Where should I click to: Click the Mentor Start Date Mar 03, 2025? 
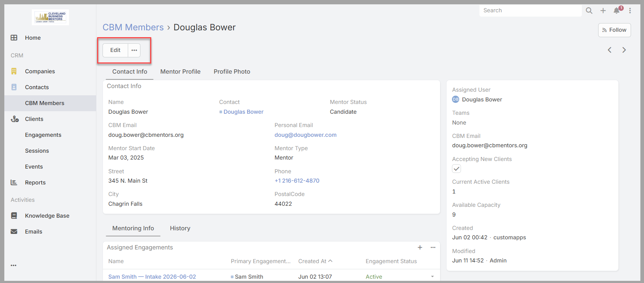click(126, 158)
